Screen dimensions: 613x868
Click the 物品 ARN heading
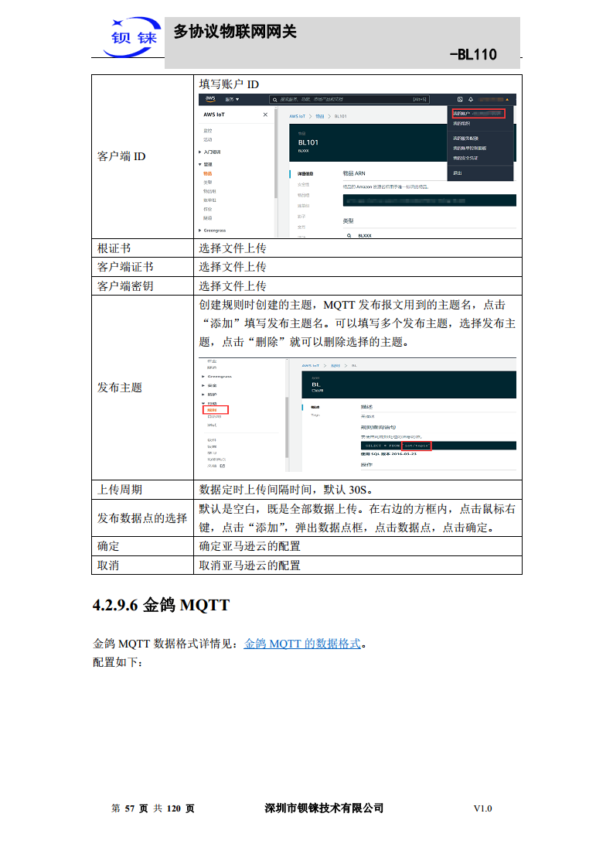coord(354,173)
